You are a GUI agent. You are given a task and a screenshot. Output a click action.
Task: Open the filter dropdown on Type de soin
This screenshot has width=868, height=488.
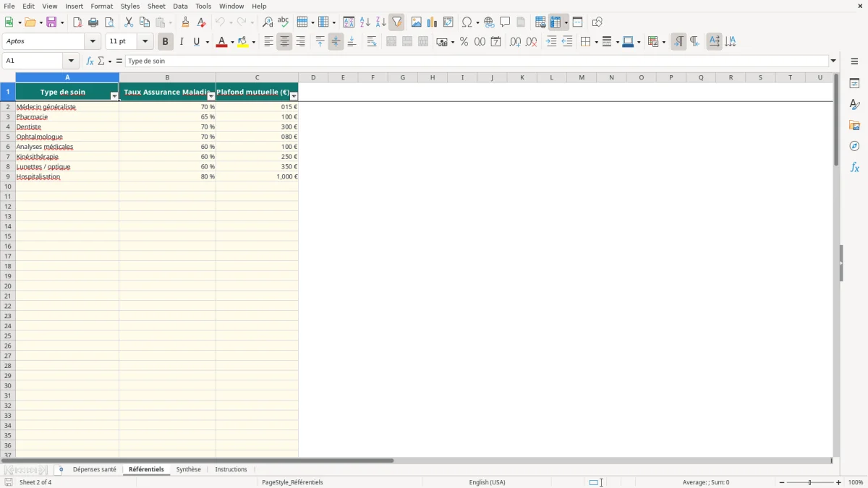114,96
